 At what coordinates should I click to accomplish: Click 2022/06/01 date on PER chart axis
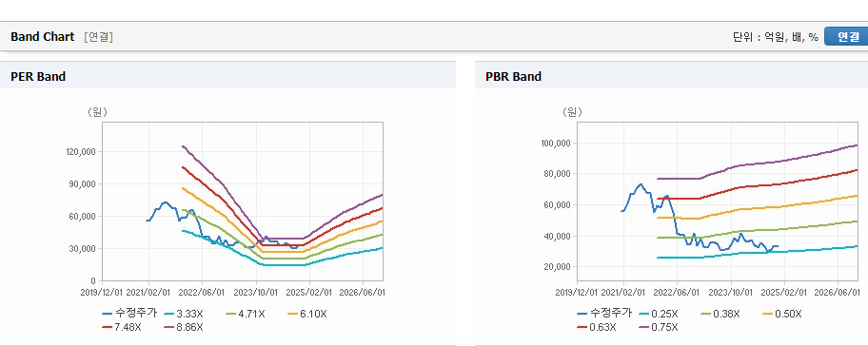(x=202, y=292)
